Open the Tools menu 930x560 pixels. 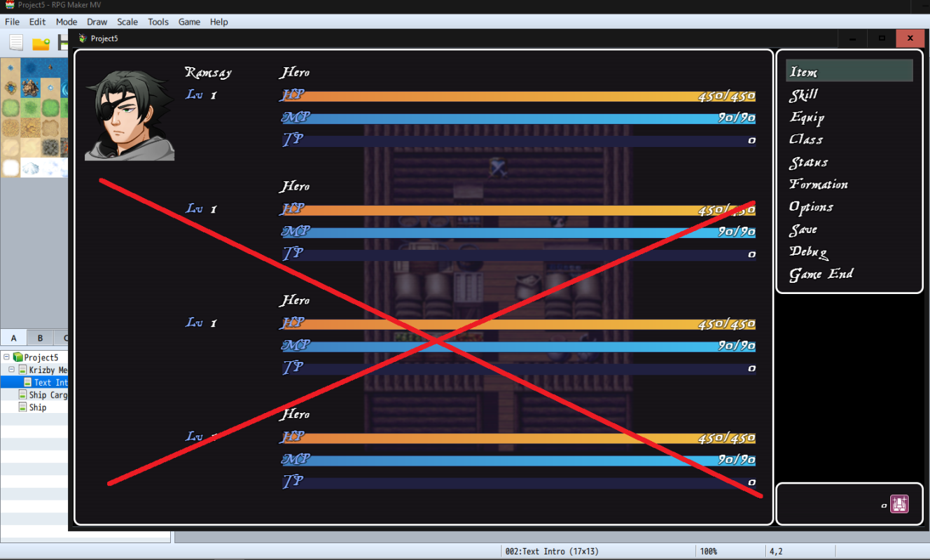[158, 22]
